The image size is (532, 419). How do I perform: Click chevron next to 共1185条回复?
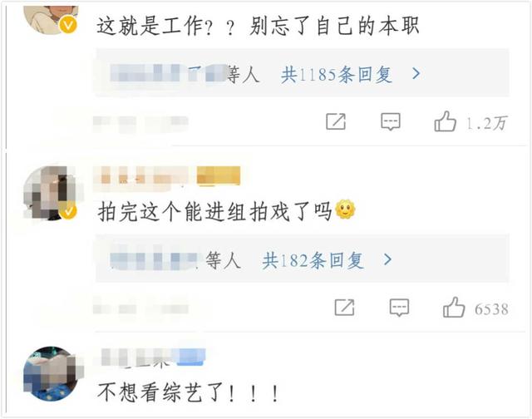click(416, 73)
